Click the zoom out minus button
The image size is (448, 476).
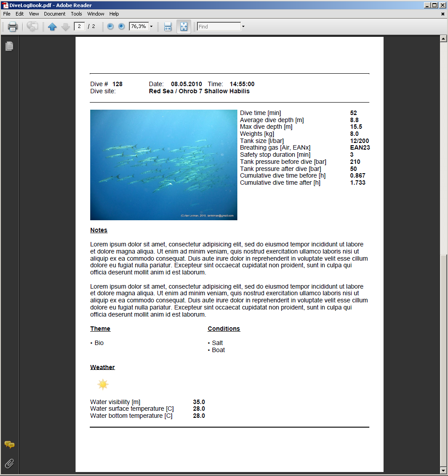point(110,27)
